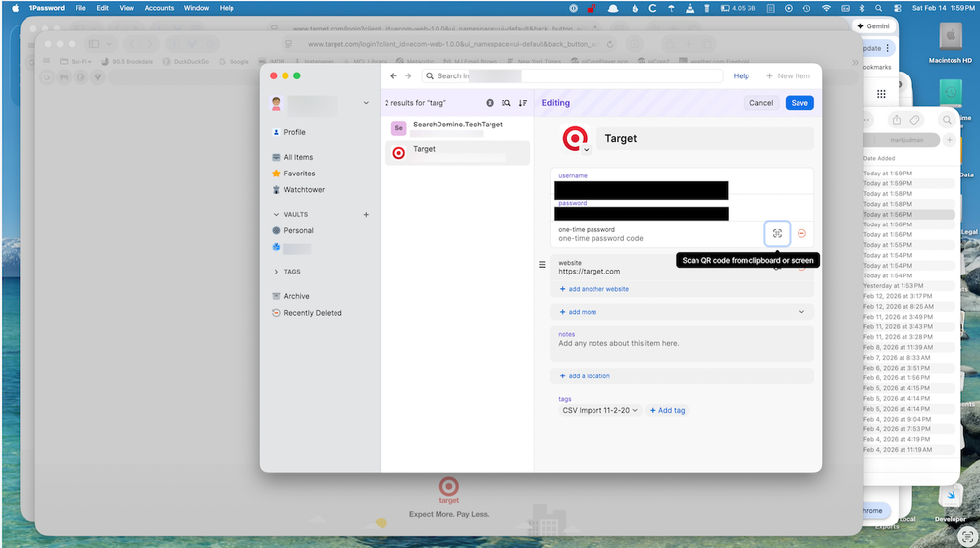Expand the Tags section
The height and width of the screenshot is (548, 980).
276,272
